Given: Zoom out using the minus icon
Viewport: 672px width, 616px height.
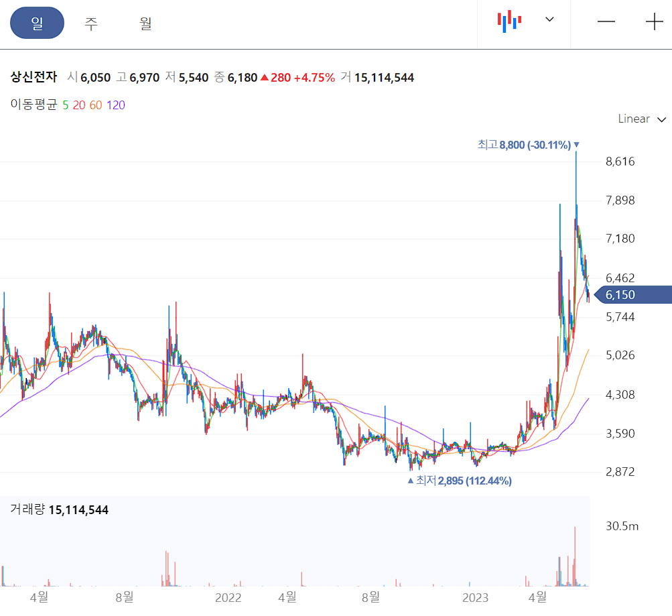Looking at the screenshot, I should point(606,22).
